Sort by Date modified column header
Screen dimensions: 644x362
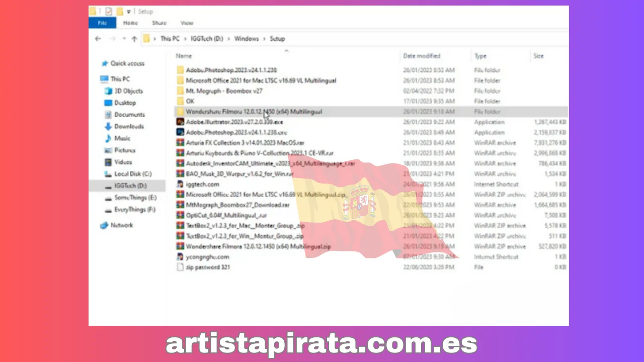click(422, 56)
